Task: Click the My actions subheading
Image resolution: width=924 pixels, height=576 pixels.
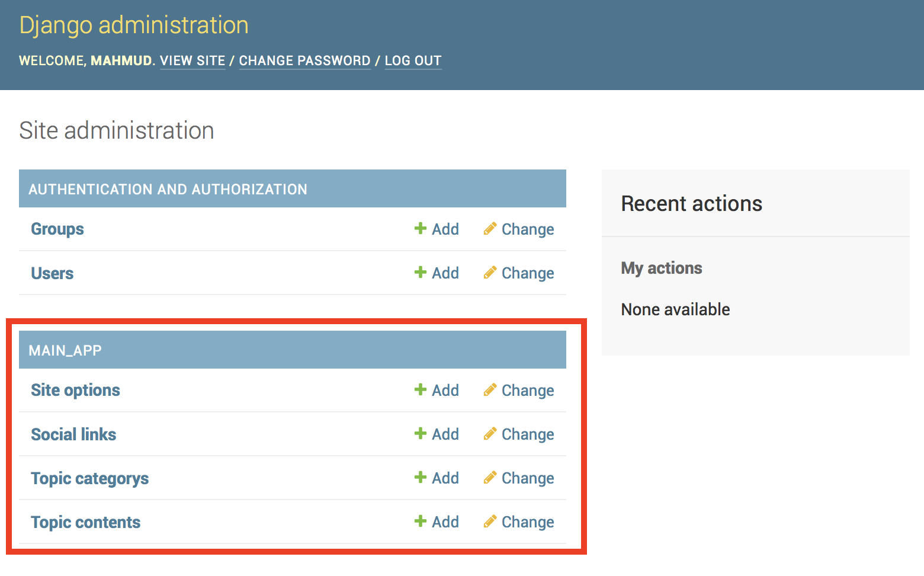Action: pyautogui.click(x=662, y=268)
